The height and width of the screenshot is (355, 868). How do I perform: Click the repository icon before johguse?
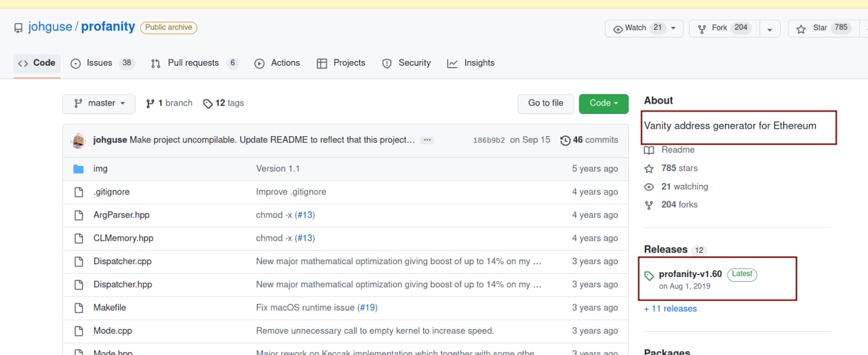[x=18, y=28]
